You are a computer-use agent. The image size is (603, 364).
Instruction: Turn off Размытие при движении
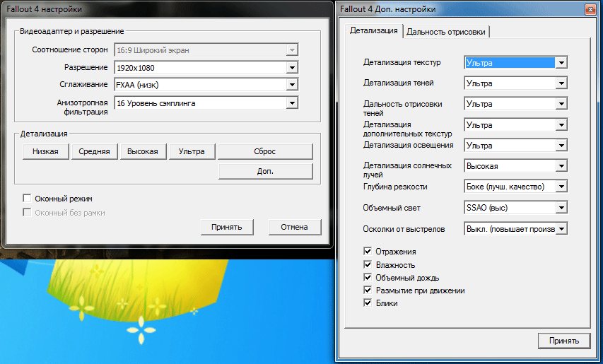click(x=368, y=290)
